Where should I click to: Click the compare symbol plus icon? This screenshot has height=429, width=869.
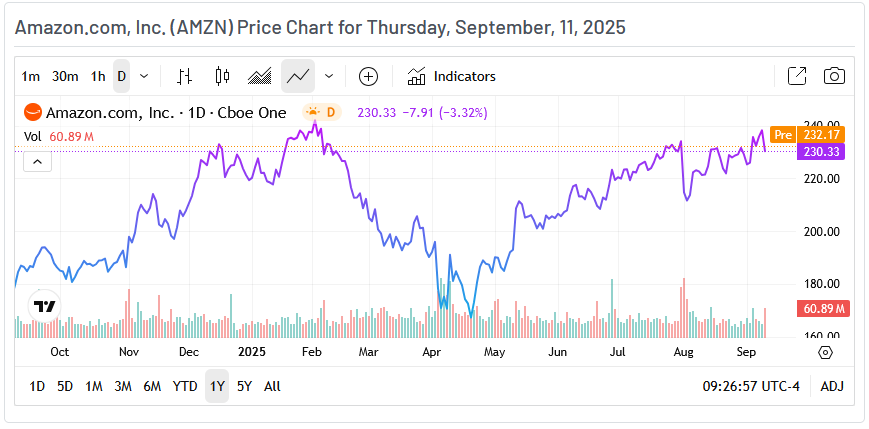coord(368,76)
